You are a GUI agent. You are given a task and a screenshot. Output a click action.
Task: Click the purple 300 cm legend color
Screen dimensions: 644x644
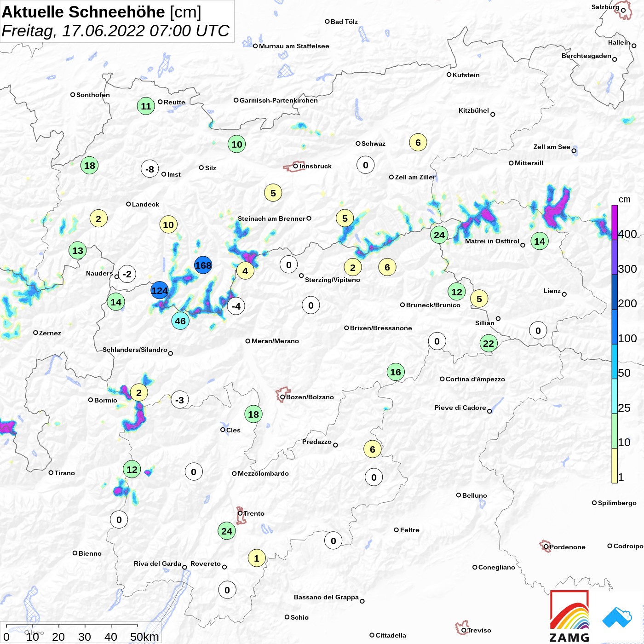[615, 258]
